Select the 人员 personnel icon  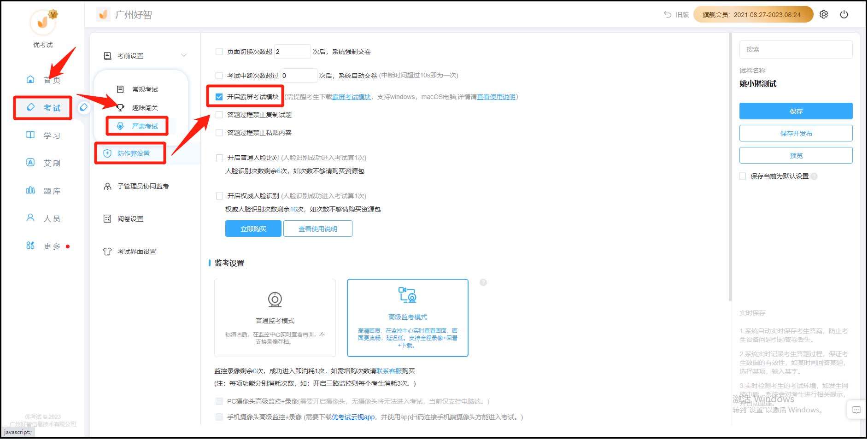(30, 218)
